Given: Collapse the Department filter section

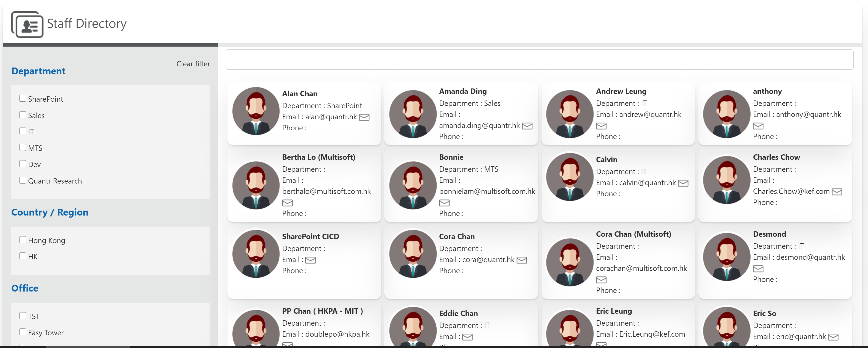Looking at the screenshot, I should coord(38,71).
